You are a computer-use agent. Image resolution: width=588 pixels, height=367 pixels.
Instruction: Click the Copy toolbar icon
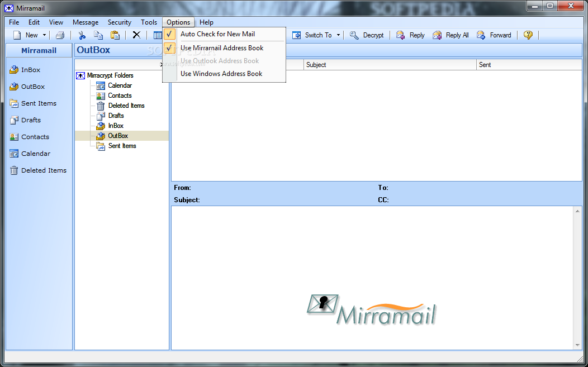(98, 35)
